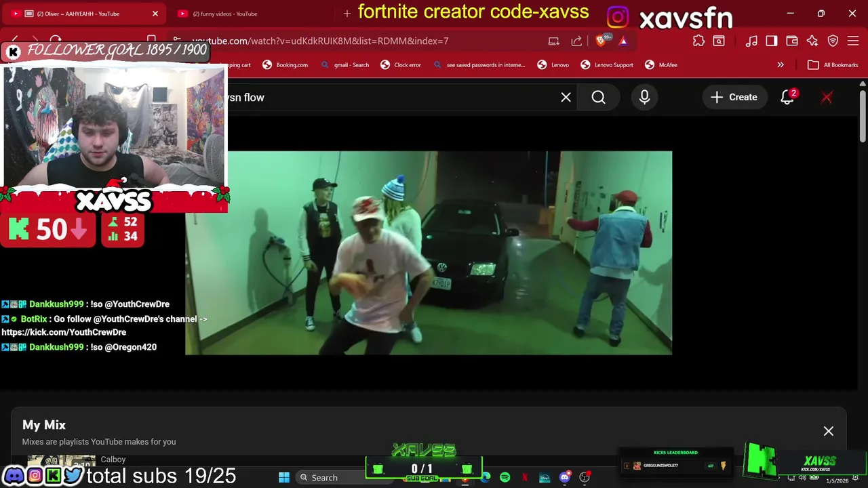The height and width of the screenshot is (488, 868).
Task: Open the Brave Playlist music note icon
Action: [x=751, y=41]
